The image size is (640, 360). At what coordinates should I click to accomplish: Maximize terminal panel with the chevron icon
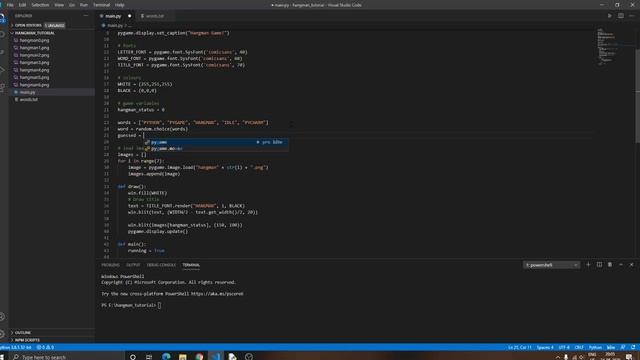click(x=621, y=265)
